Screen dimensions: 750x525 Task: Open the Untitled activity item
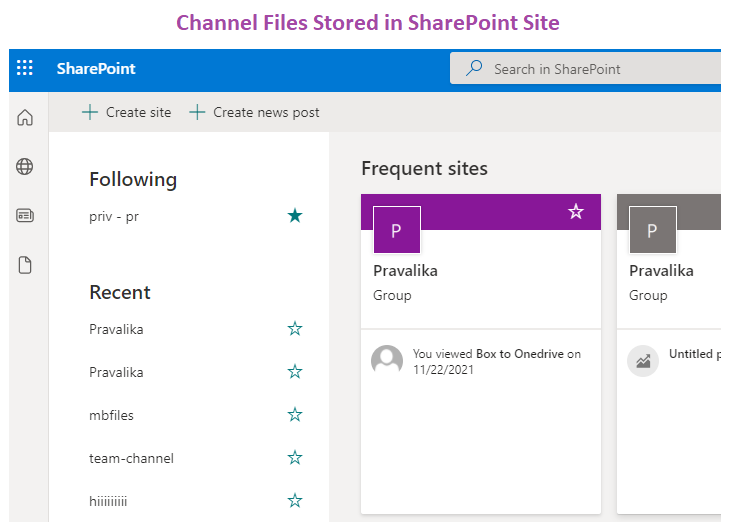695,354
